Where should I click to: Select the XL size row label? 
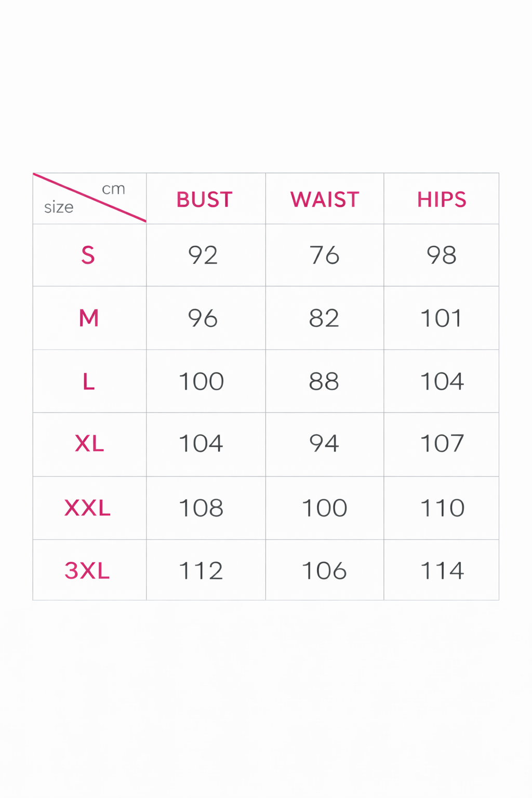(89, 444)
